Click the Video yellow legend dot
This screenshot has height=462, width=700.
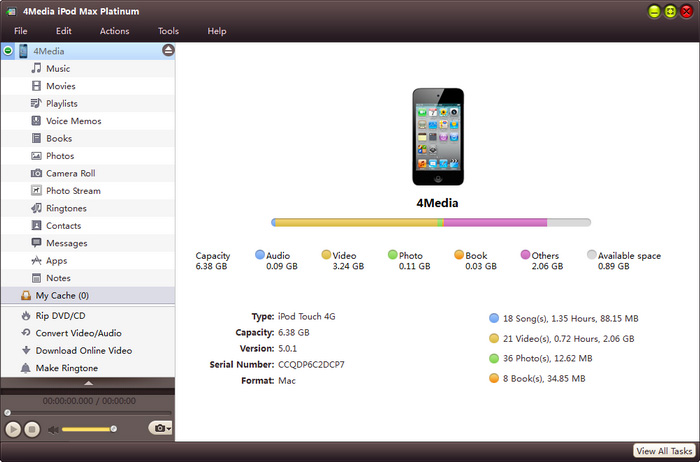(x=326, y=254)
